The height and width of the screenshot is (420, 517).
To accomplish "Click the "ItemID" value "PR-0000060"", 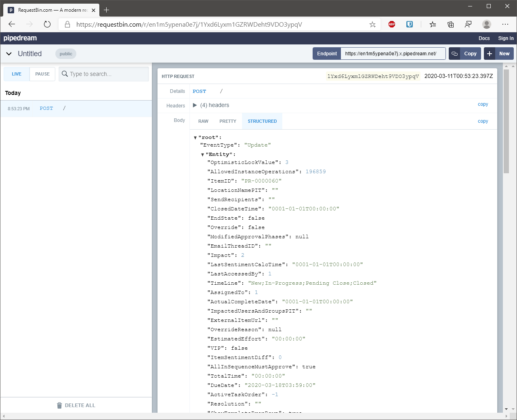I will pos(261,181).
